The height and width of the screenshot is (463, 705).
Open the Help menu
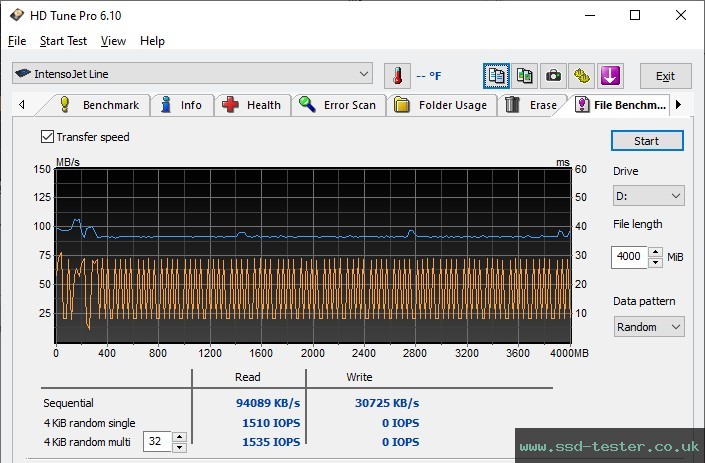(x=152, y=41)
